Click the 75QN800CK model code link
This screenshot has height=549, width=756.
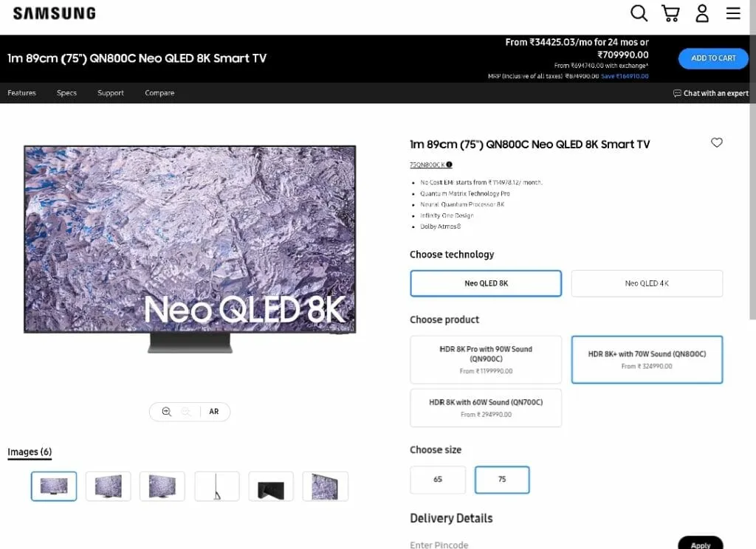point(427,165)
